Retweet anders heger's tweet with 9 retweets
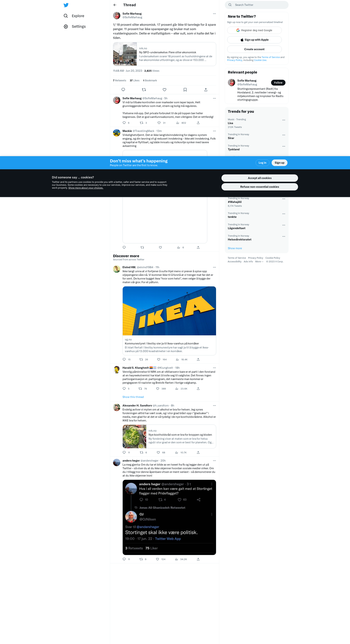The height and width of the screenshot is (644, 350). pyautogui.click(x=141, y=559)
